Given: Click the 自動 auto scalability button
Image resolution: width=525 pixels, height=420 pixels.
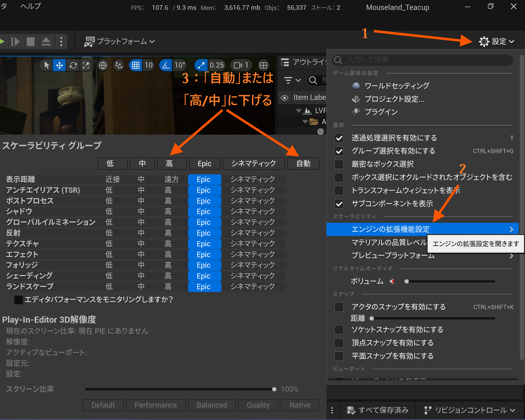Looking at the screenshot, I should point(303,163).
